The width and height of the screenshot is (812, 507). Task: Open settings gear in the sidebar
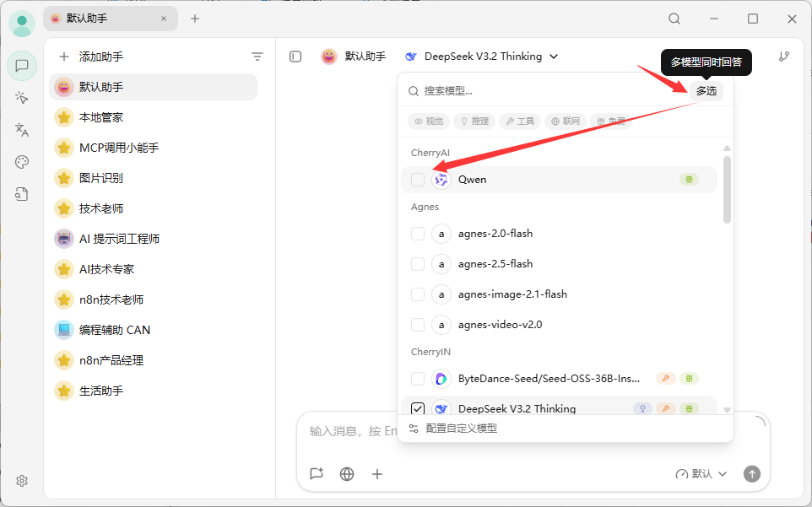click(x=22, y=481)
